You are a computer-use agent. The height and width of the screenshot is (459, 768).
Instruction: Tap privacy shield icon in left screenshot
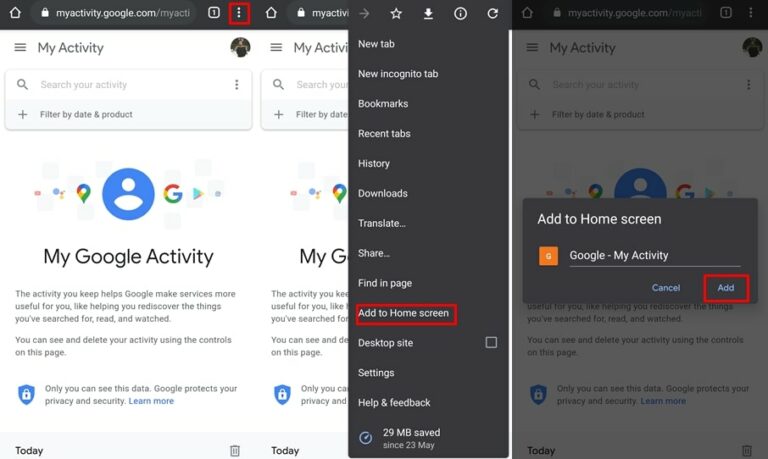[x=26, y=394]
